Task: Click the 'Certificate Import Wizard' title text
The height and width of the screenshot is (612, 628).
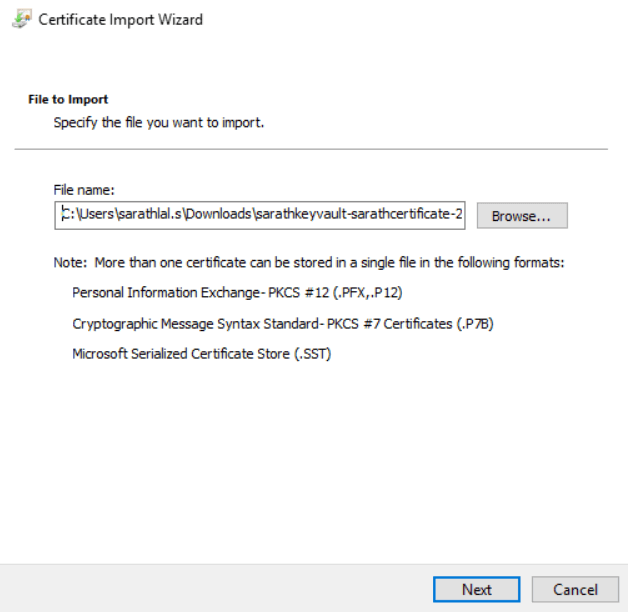Action: tap(120, 20)
